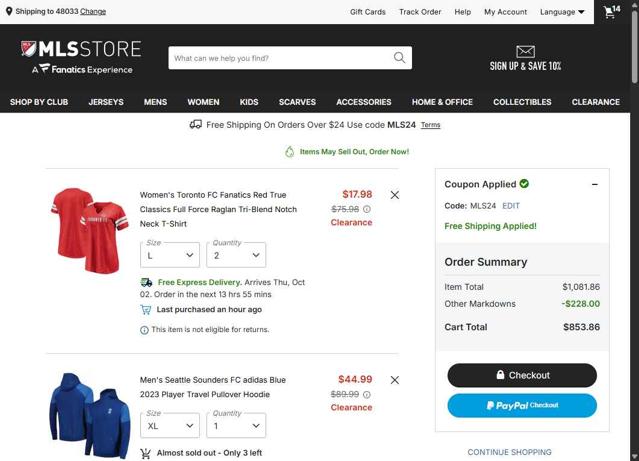Click the location pin icon by Shipping to
This screenshot has height=461, width=639.
(x=9, y=11)
